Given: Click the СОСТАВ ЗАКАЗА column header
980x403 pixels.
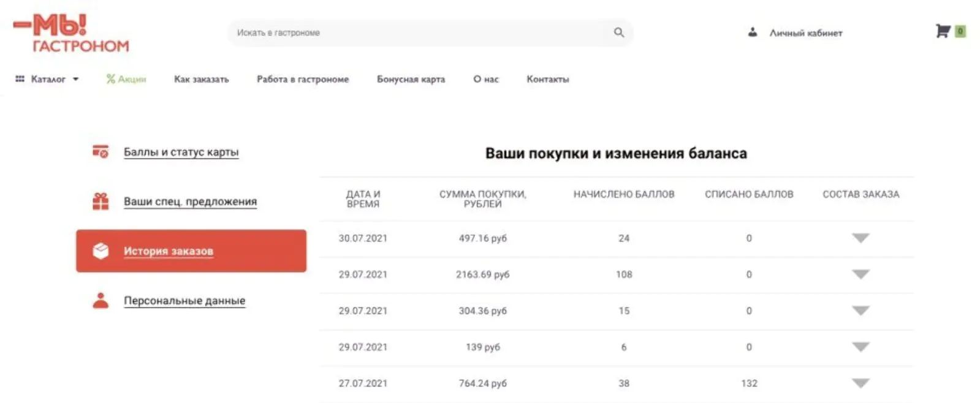Looking at the screenshot, I should [x=860, y=194].
